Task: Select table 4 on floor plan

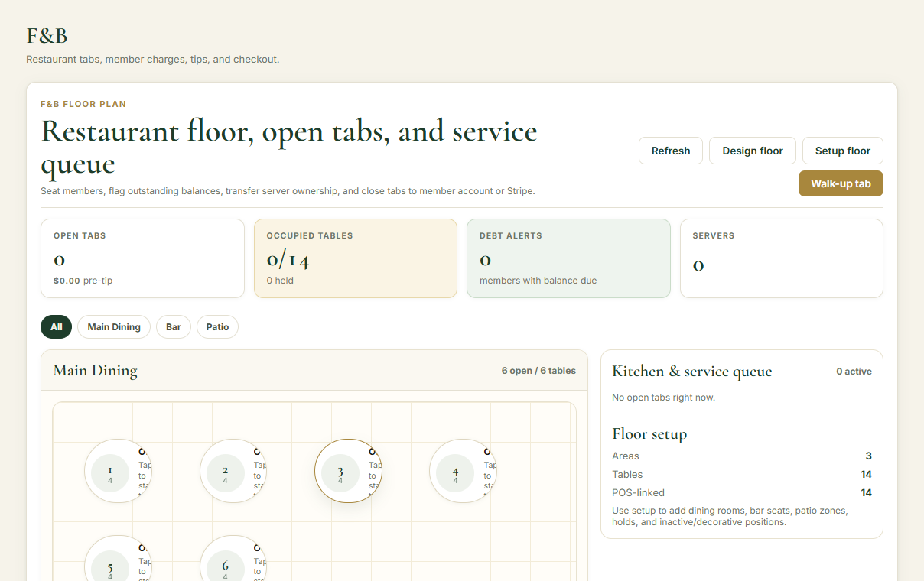Action: click(x=463, y=472)
